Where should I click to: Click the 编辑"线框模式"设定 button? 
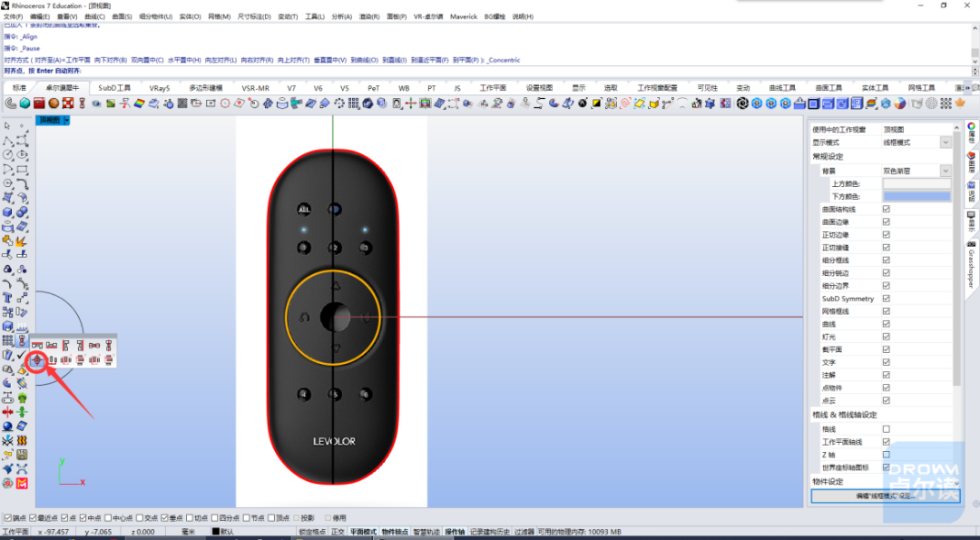885,496
